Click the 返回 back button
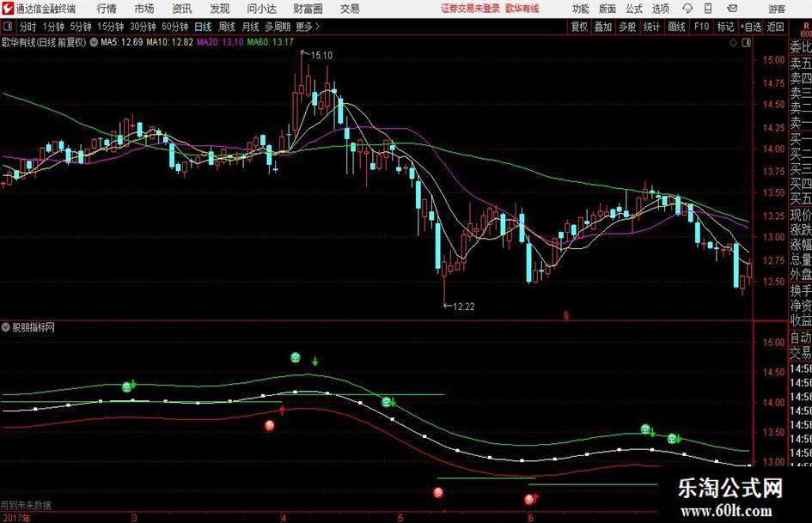812x523 pixels. (775, 27)
